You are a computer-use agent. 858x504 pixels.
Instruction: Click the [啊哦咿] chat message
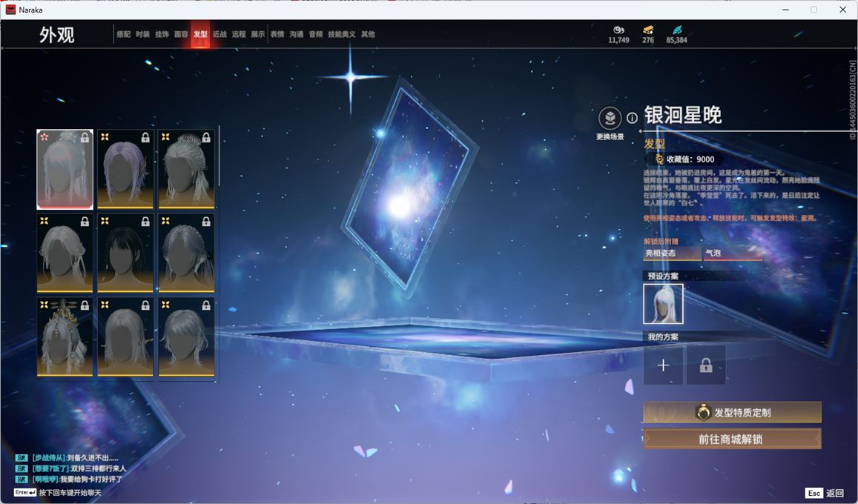pyautogui.click(x=70, y=480)
